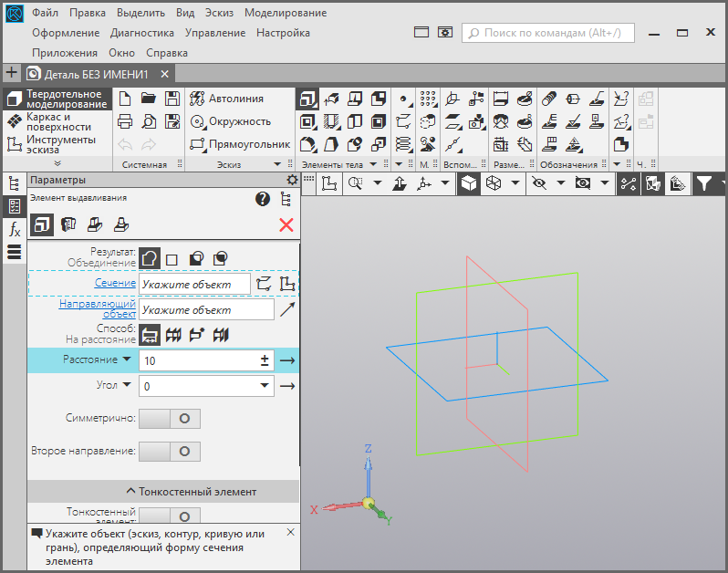Open the model tree sidebar icon

point(15,184)
